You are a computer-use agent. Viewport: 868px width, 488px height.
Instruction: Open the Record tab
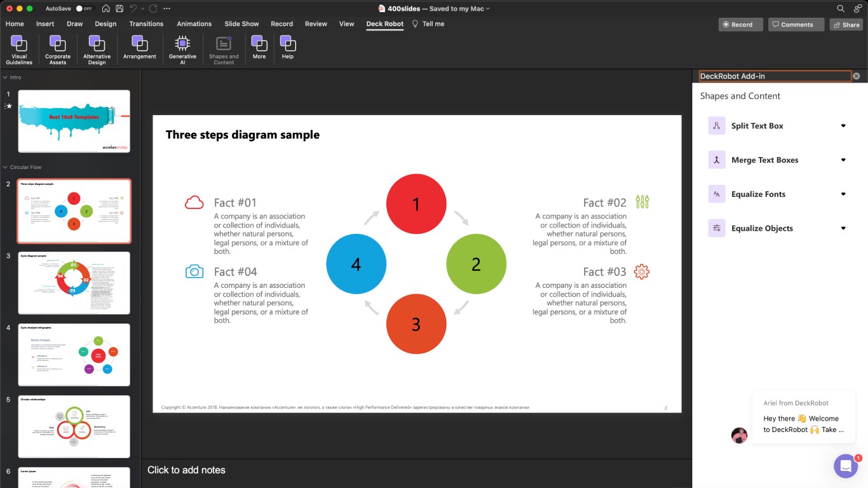(282, 24)
